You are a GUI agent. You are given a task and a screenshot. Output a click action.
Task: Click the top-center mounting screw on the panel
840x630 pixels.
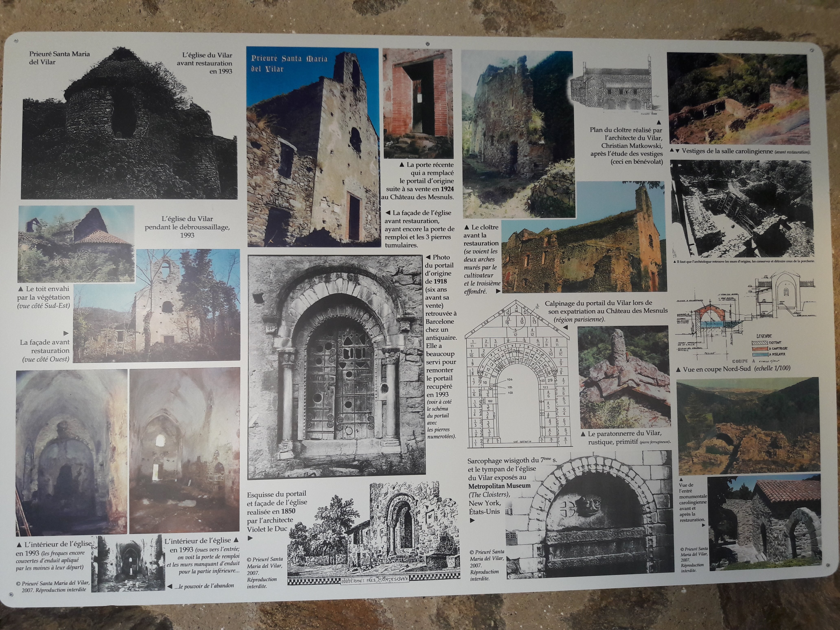coord(428,44)
